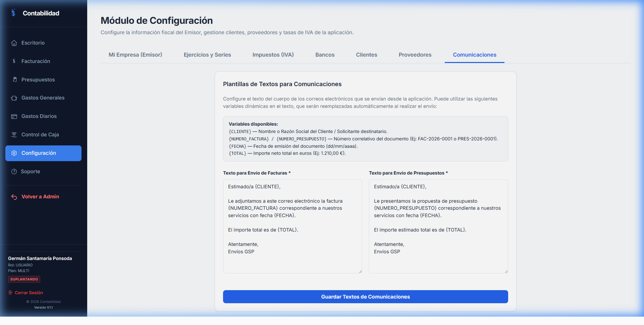Click the Escritorio home icon
Screen dimensions: 644x325
[14, 43]
